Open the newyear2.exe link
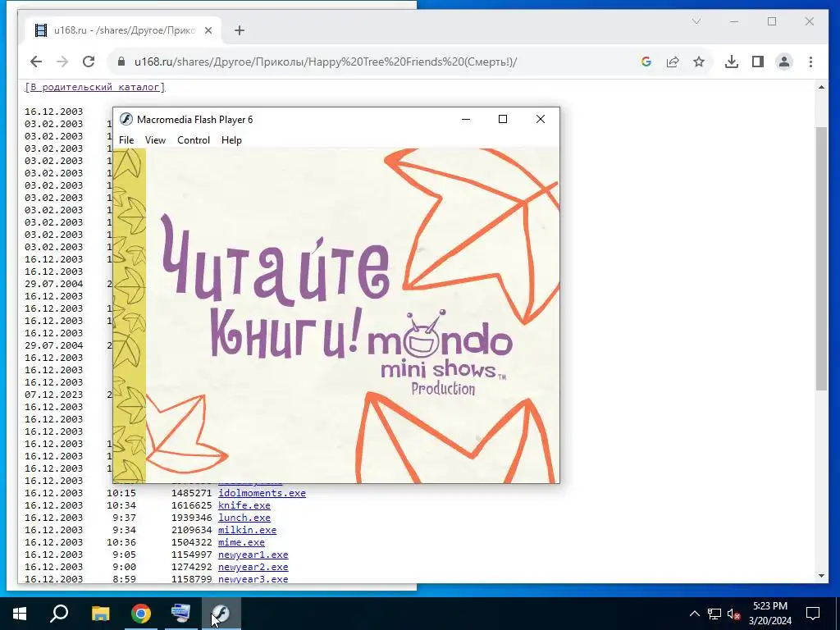This screenshot has width=840, height=630. point(253,567)
